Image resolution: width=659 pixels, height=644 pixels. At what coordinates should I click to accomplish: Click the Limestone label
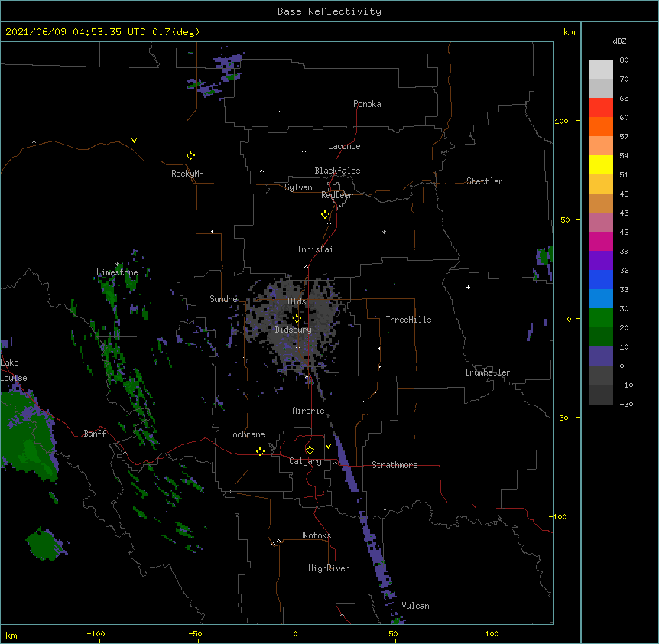click(x=117, y=272)
